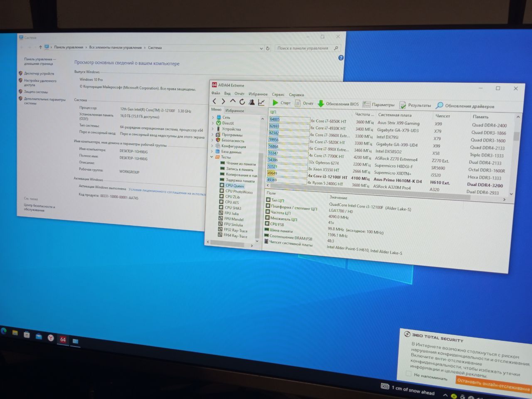The height and width of the screenshot is (399, 532).
Task: Select the FP64 Ray-Trace test
Action: pyautogui.click(x=233, y=236)
